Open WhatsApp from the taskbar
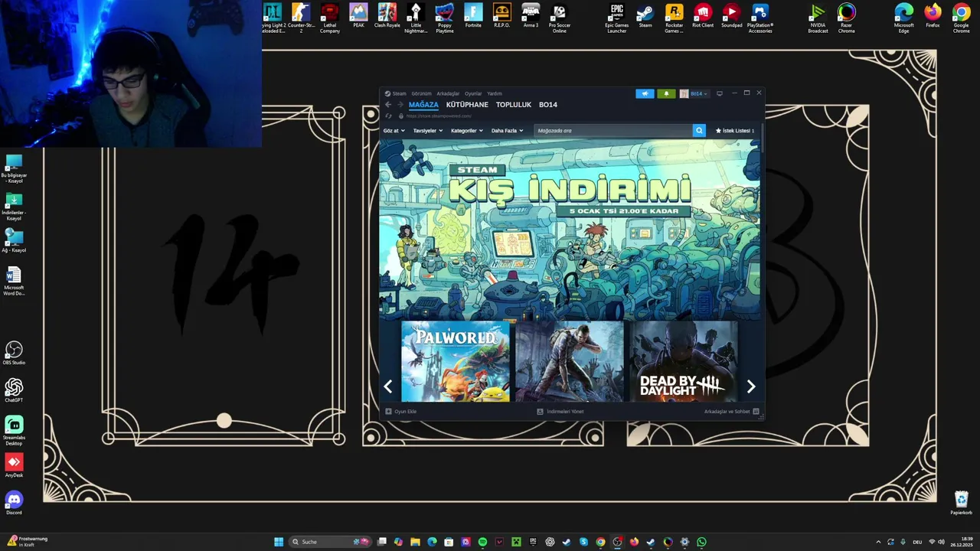Image resolution: width=980 pixels, height=551 pixels. (x=701, y=542)
